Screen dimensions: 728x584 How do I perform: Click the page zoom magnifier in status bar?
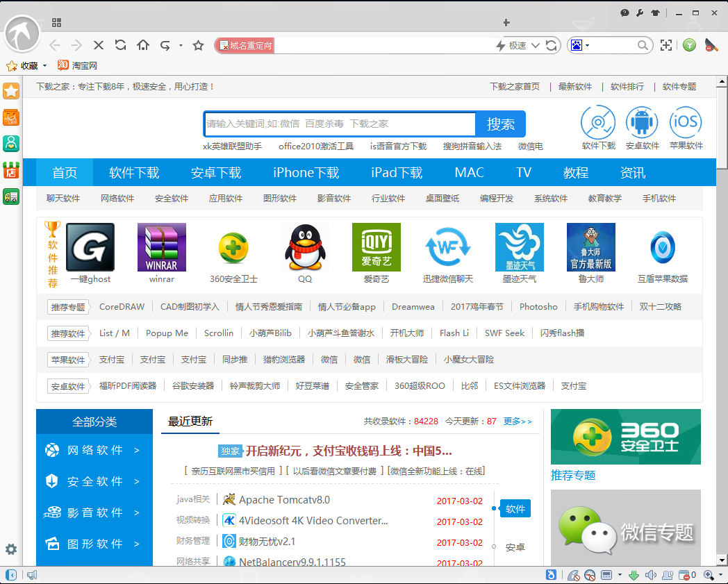coord(709,575)
